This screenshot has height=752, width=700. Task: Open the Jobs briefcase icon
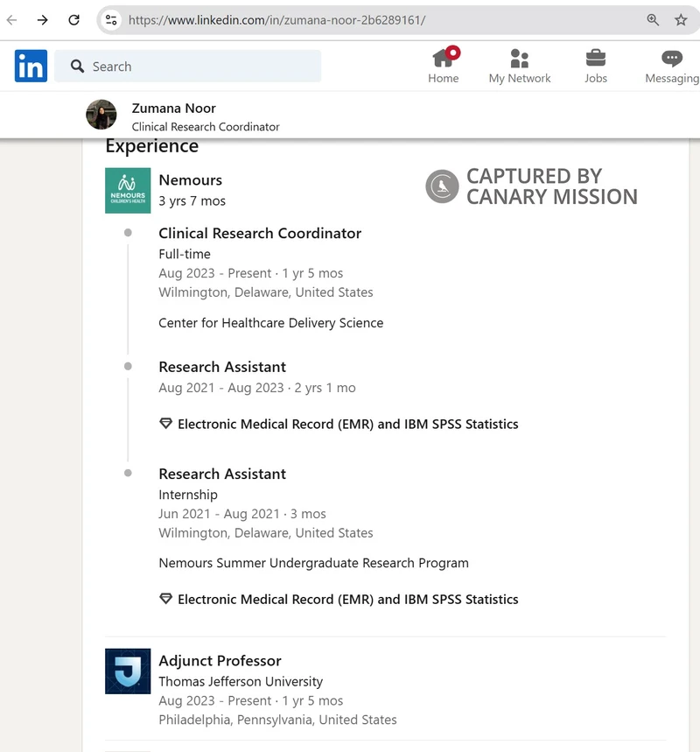(x=596, y=59)
